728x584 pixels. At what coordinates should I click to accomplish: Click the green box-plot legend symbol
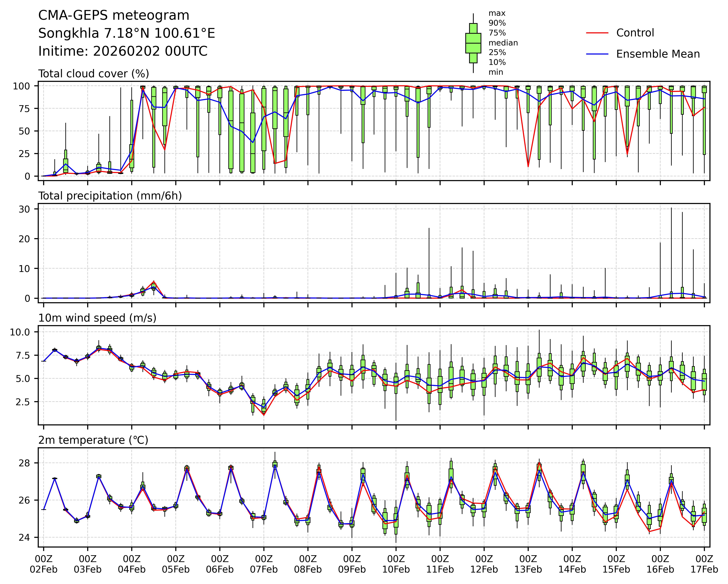[x=473, y=43]
